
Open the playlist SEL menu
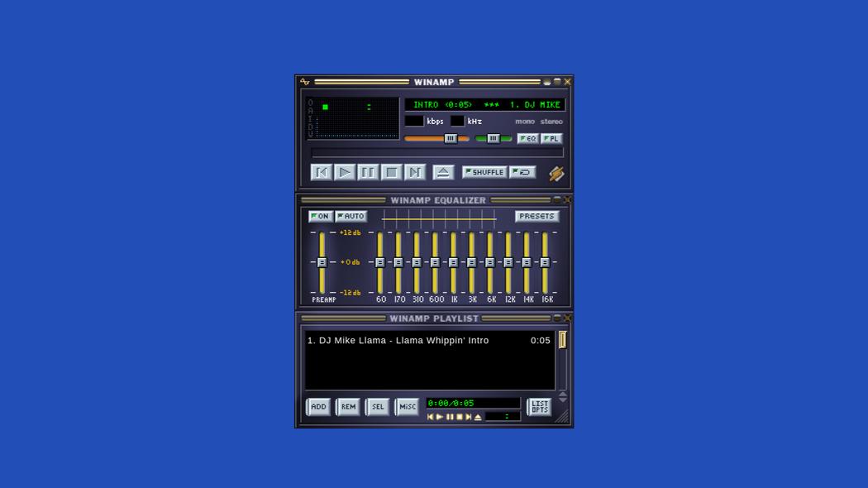pos(377,407)
